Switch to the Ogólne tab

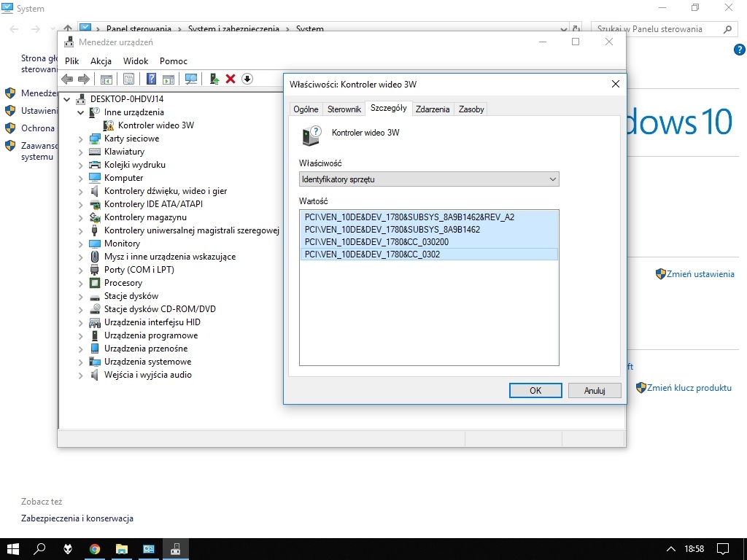(306, 109)
